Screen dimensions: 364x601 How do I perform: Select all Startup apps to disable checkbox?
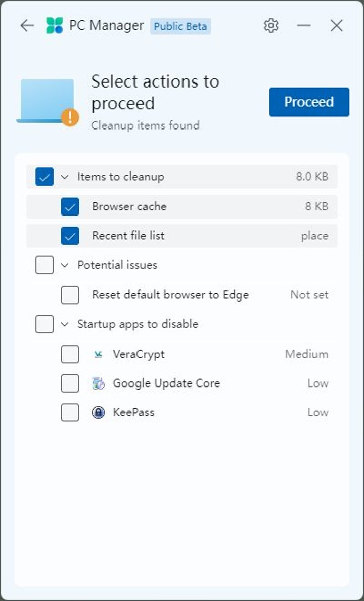click(44, 324)
